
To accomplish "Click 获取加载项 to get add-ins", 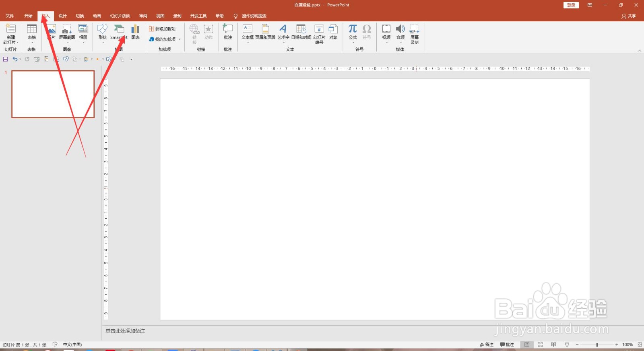I will pyautogui.click(x=162, y=29).
